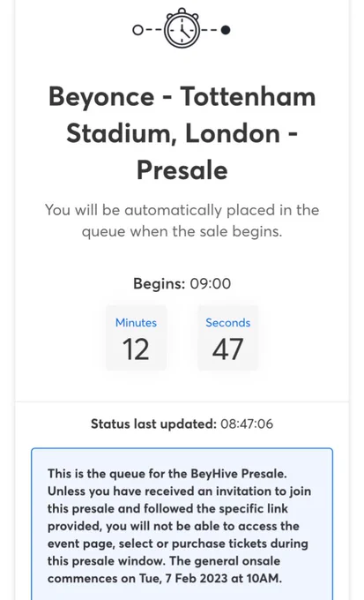Image resolution: width=364 pixels, height=600 pixels.
Task: Click the Seconds countdown label
Action: [228, 323]
